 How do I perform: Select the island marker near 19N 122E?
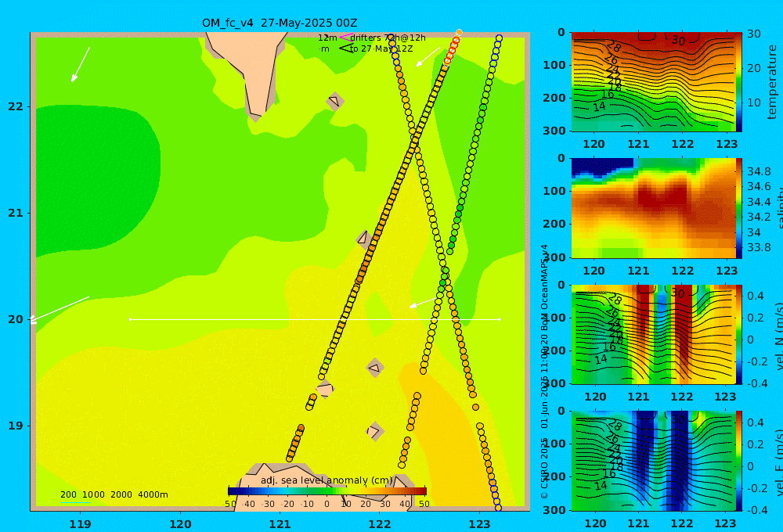click(375, 431)
